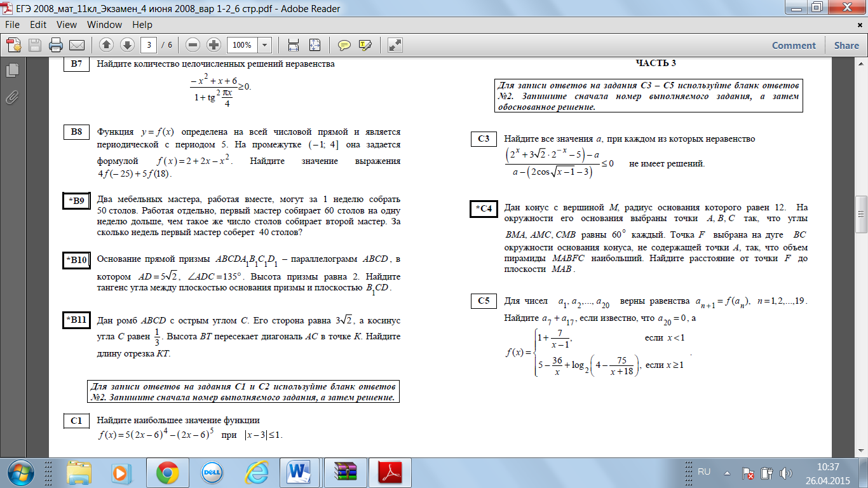The width and height of the screenshot is (868, 488).
Task: Click the Save file icon
Action: [x=34, y=45]
